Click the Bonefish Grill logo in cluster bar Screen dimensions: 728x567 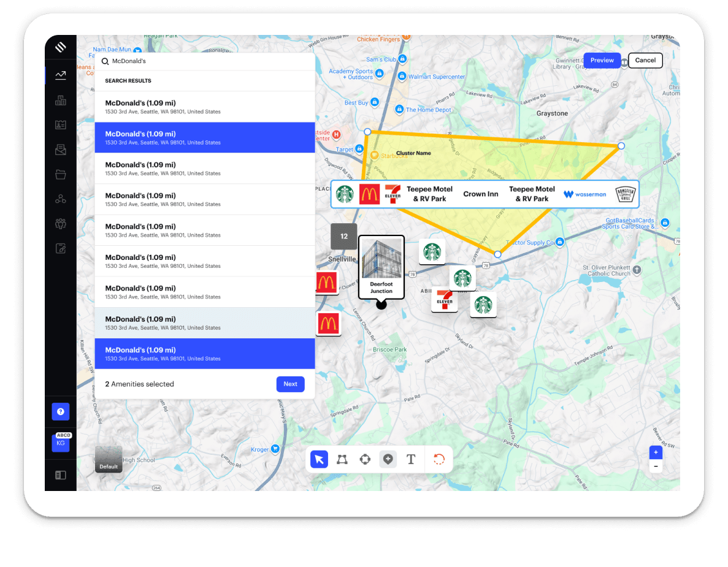click(x=626, y=194)
